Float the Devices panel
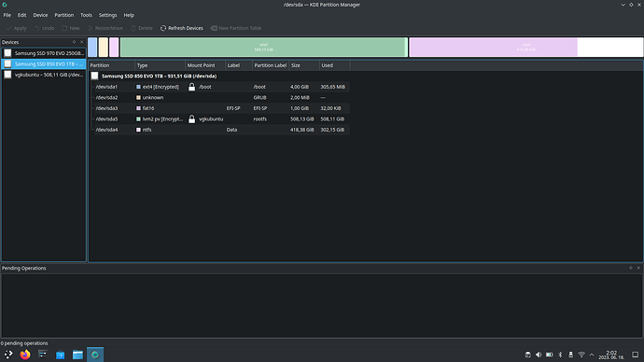 pos(74,42)
